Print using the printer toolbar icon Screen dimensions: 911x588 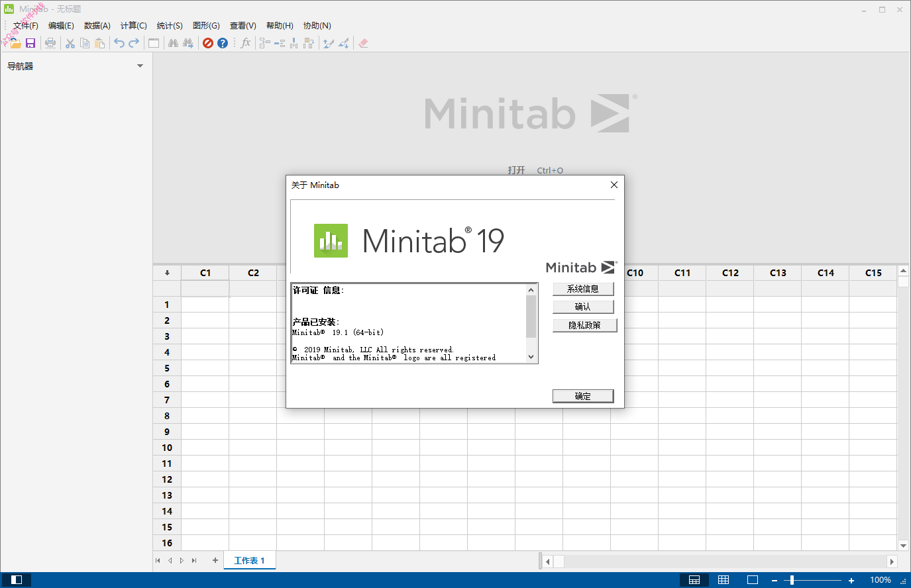pyautogui.click(x=50, y=43)
